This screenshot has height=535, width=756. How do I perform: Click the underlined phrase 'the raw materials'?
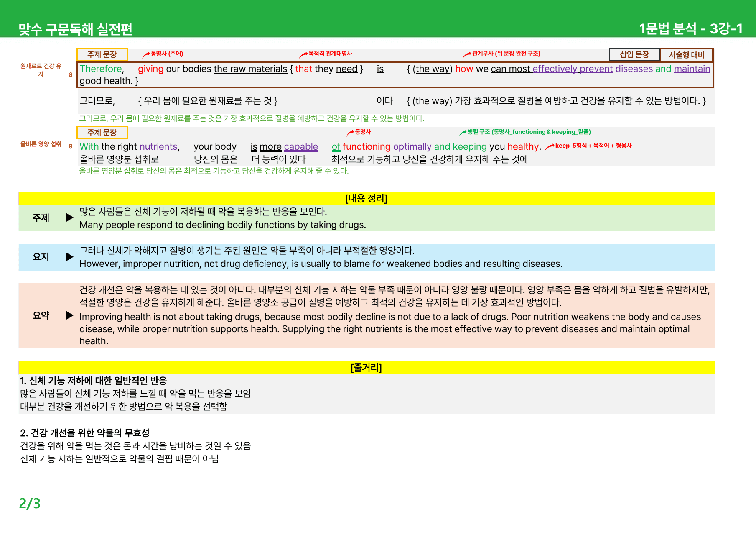click(250, 69)
